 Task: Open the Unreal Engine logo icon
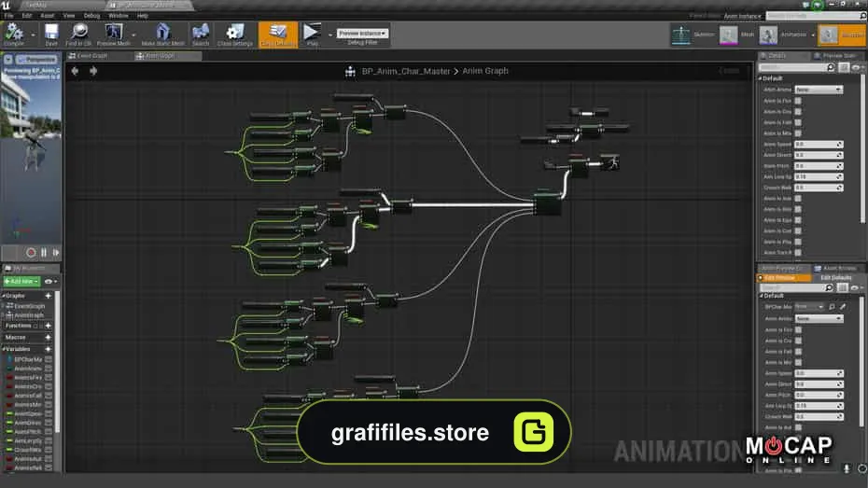[6, 5]
